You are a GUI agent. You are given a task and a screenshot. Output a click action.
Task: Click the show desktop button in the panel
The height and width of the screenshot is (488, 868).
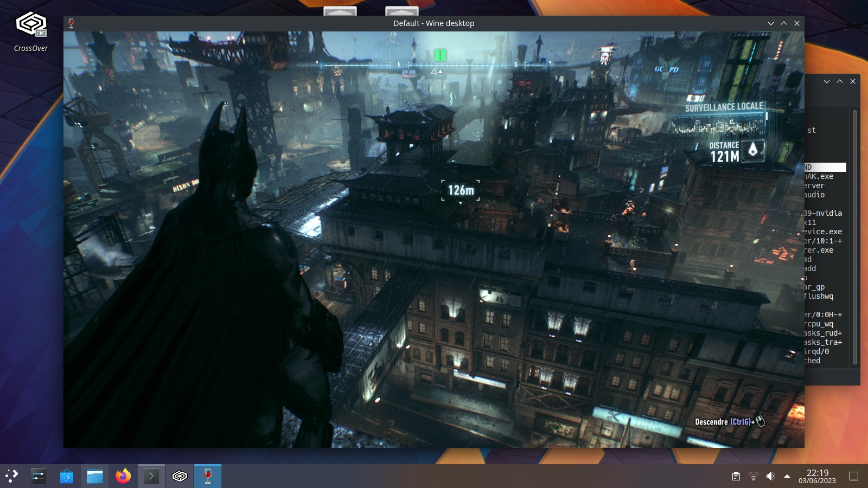pos(854,476)
